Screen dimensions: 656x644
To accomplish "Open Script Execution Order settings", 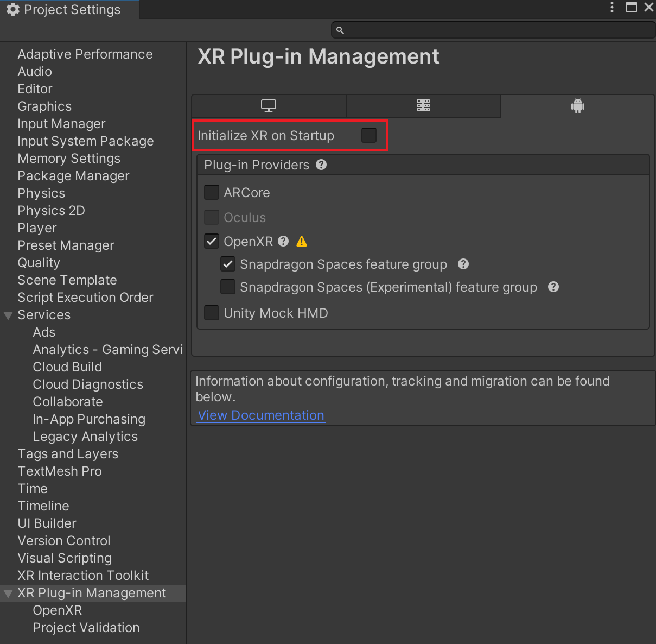I will point(85,298).
